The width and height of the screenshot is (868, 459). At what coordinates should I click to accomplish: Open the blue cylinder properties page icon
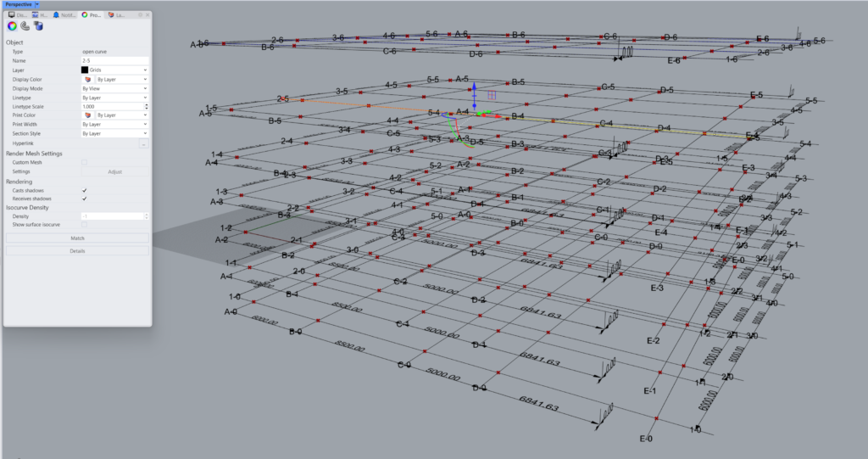tap(39, 27)
